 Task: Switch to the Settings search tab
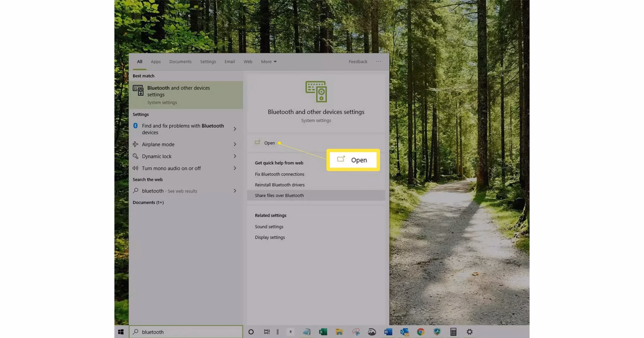[x=208, y=62]
